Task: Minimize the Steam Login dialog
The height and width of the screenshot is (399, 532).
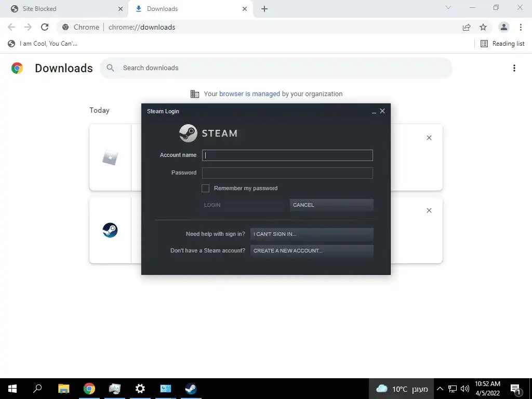Action: point(374,111)
